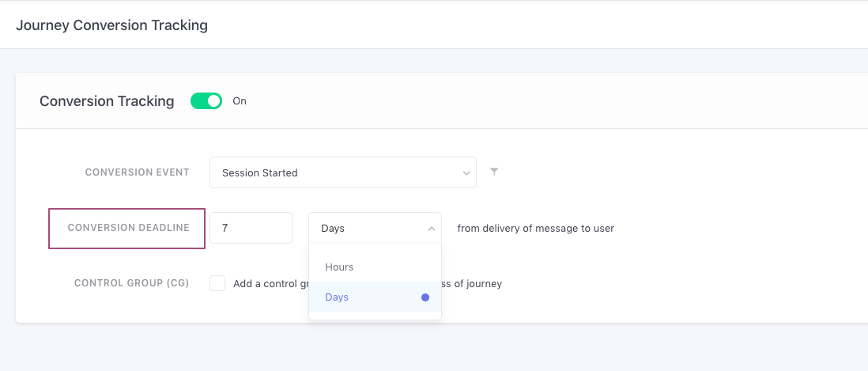Click the Conversion Tracking section heading
The width and height of the screenshot is (868, 371).
pyautogui.click(x=107, y=101)
